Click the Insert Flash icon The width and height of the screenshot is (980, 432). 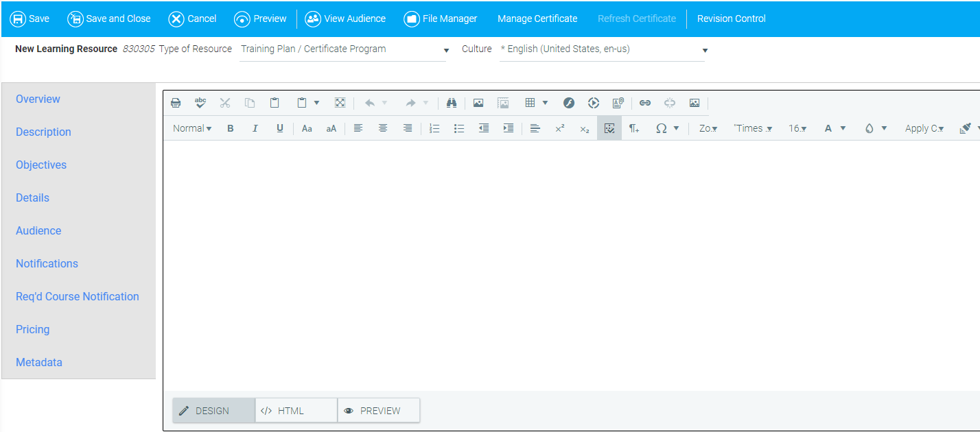point(569,103)
